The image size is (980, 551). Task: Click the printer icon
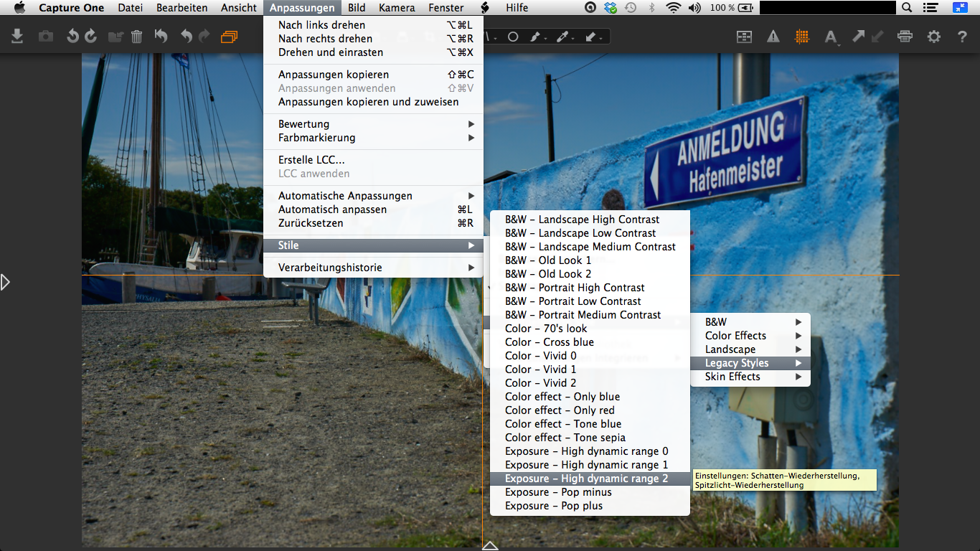pos(905,37)
